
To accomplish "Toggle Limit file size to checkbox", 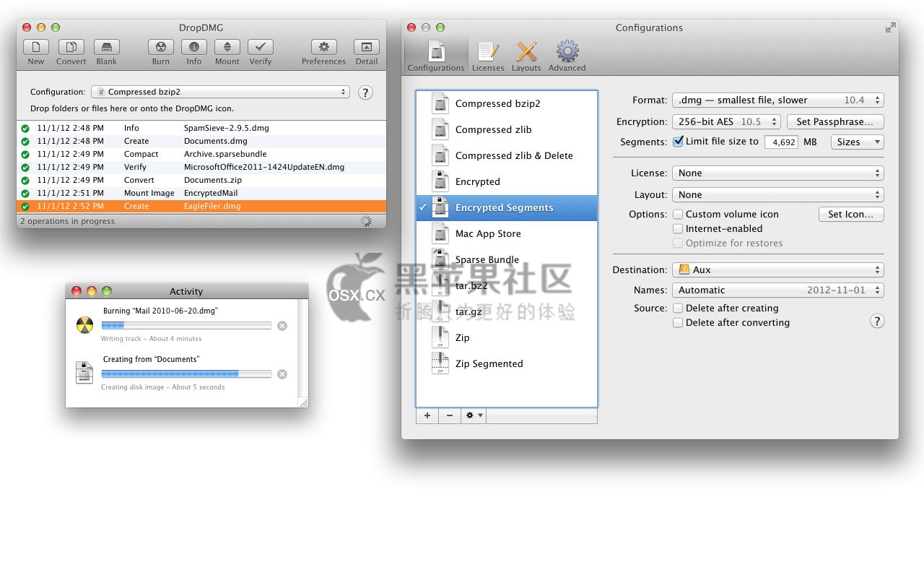I will [x=678, y=142].
